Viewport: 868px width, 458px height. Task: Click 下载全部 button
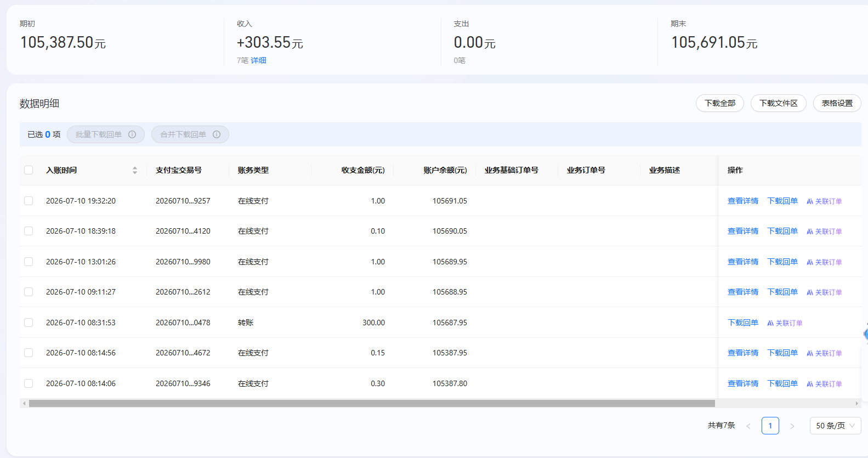click(x=720, y=103)
